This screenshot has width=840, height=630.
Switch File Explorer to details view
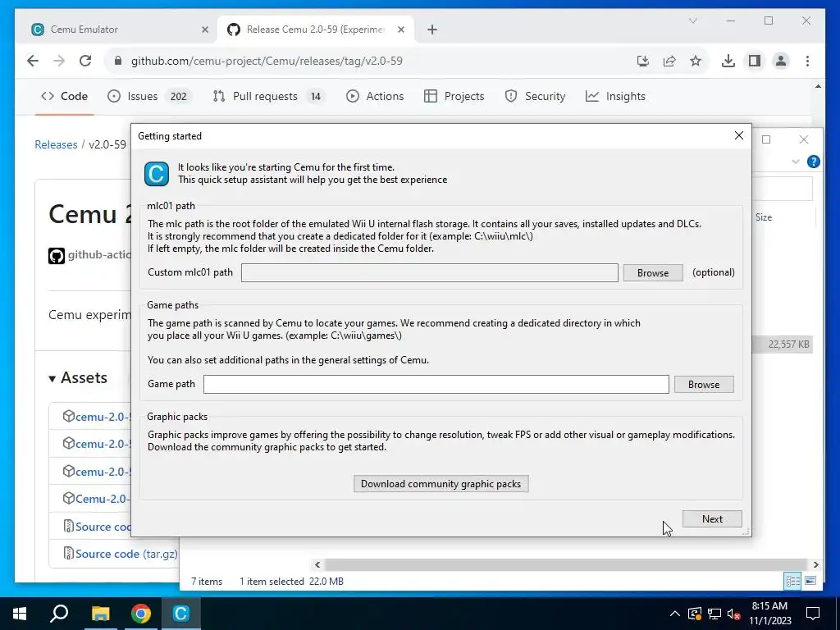coord(793,581)
